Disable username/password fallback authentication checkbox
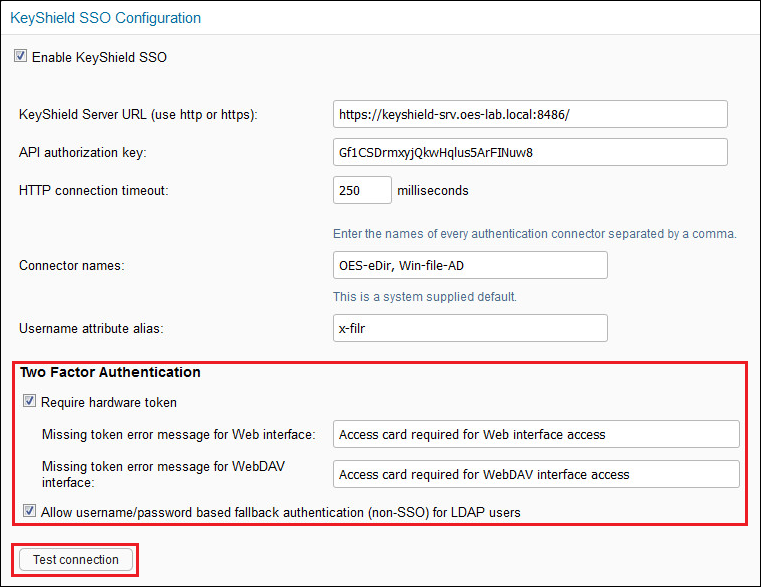Image resolution: width=761 pixels, height=587 pixels. pyautogui.click(x=29, y=512)
